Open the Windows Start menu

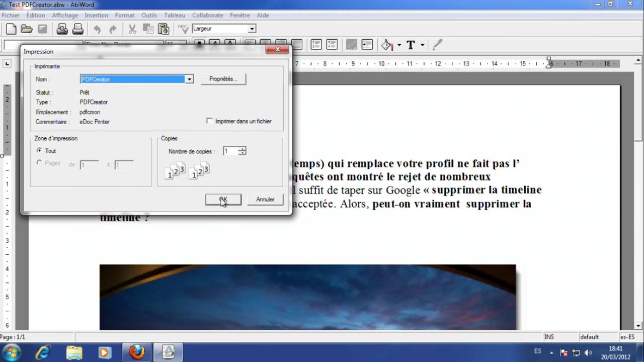click(x=12, y=352)
